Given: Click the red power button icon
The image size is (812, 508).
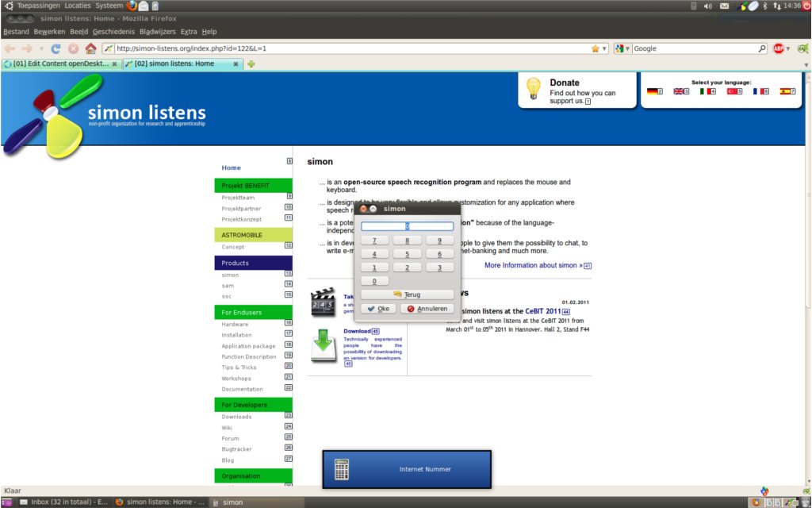Looking at the screenshot, I should coord(806,6).
